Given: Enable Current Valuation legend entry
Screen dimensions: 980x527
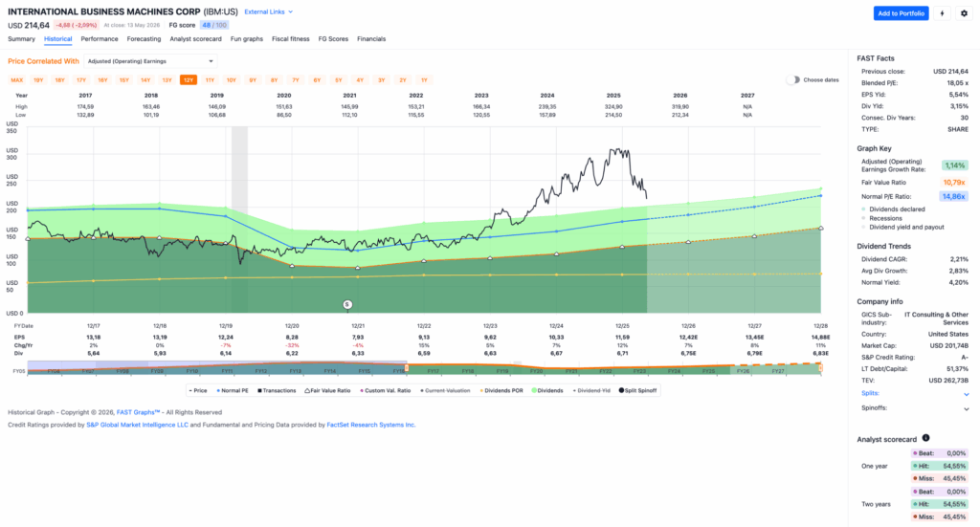Looking at the screenshot, I should [445, 390].
